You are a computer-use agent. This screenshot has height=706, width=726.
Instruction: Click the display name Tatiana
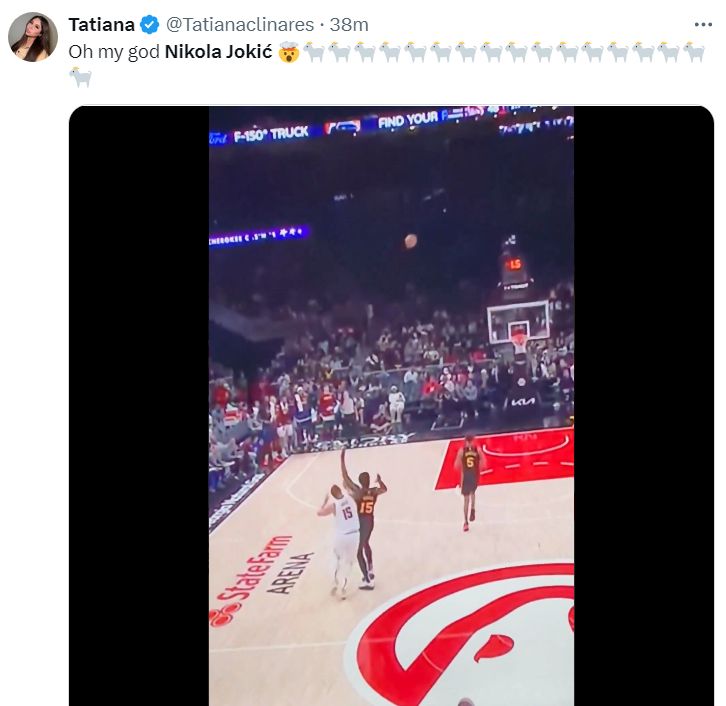click(x=101, y=25)
